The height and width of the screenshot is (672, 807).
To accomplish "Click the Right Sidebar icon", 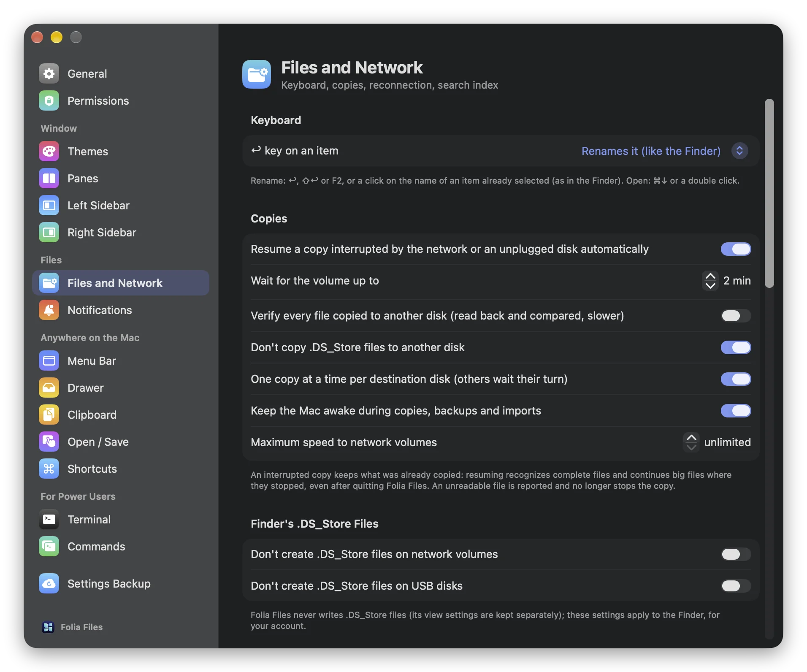I will click(49, 233).
